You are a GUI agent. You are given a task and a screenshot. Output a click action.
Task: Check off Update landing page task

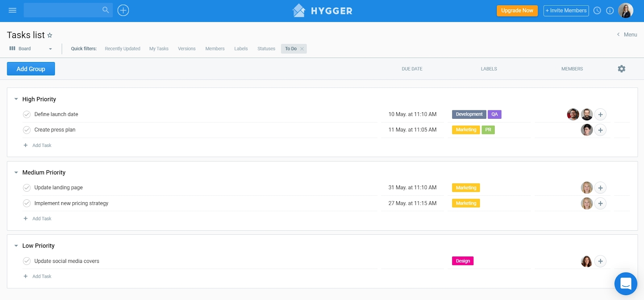coord(27,188)
